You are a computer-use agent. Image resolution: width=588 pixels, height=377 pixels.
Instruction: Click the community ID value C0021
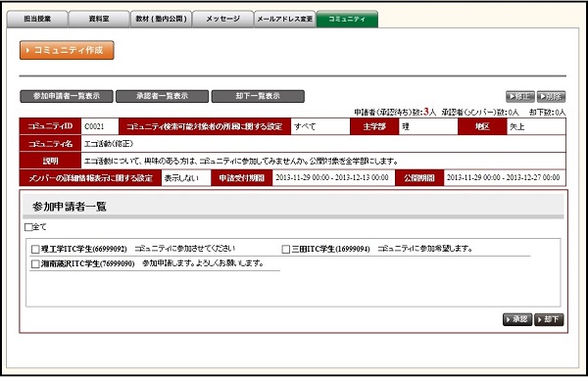pos(94,126)
